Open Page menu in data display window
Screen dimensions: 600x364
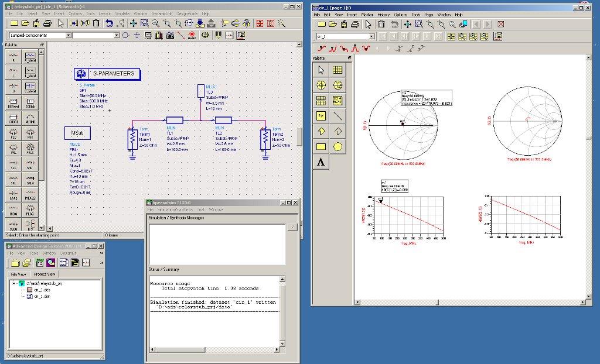428,15
